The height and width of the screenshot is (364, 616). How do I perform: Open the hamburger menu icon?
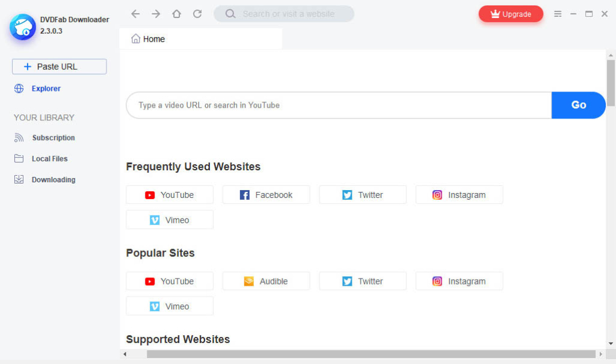(558, 14)
